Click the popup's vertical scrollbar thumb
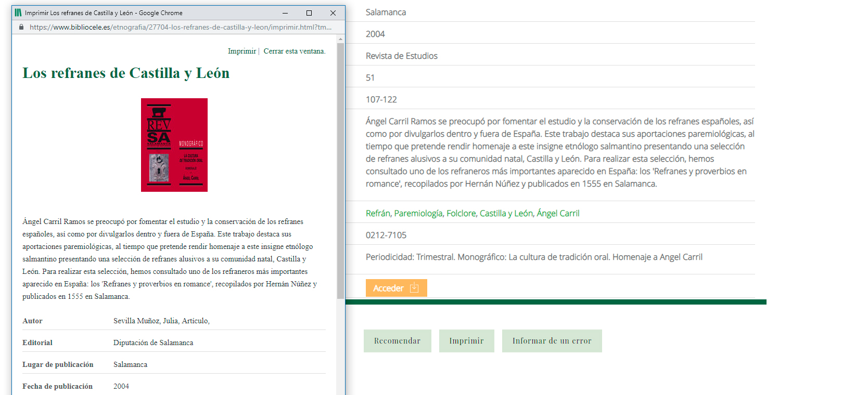This screenshot has height=395, width=868. (341, 172)
